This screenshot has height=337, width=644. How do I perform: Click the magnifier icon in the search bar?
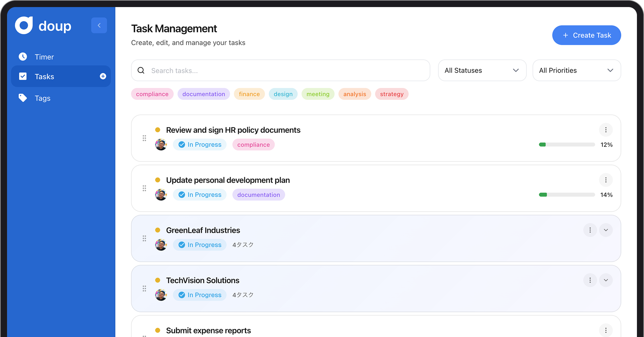point(141,71)
